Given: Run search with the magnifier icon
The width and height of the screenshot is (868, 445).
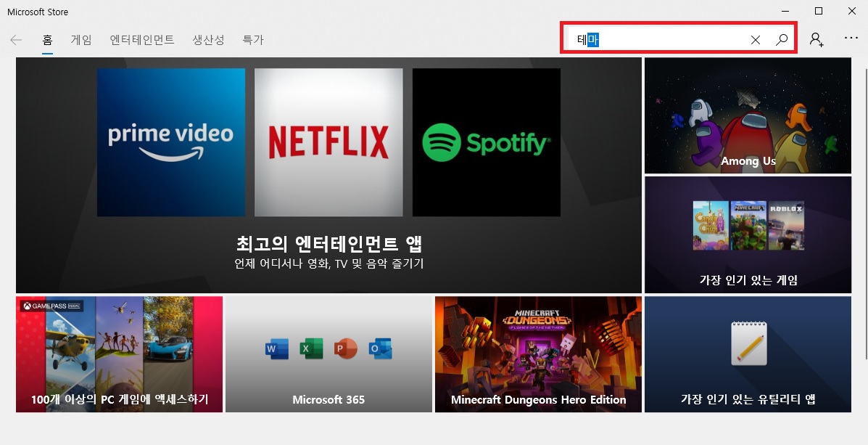Looking at the screenshot, I should pyautogui.click(x=782, y=39).
